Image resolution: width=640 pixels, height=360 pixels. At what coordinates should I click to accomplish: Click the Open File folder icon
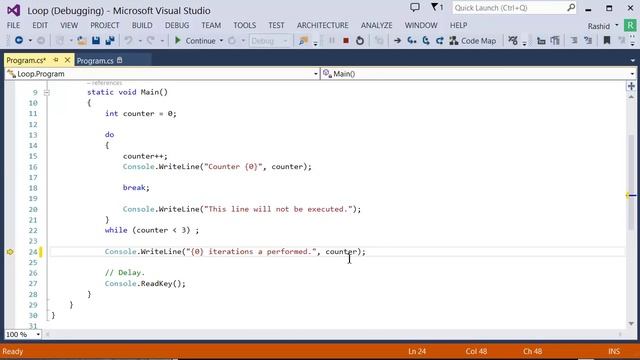pos(82,40)
